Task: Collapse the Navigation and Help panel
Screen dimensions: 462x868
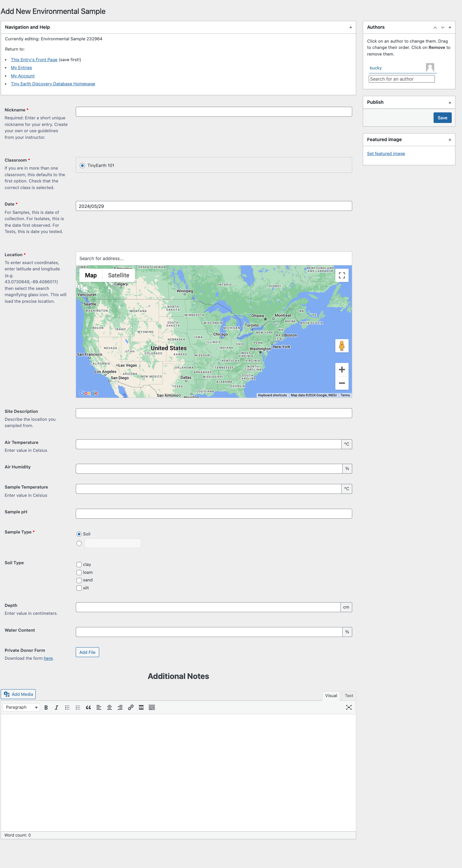Action: pos(350,27)
